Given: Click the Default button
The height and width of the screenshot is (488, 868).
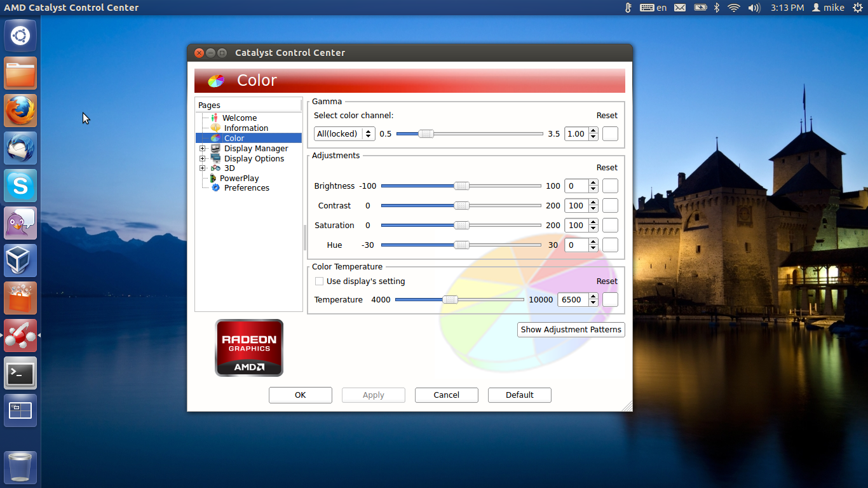Looking at the screenshot, I should tap(520, 395).
